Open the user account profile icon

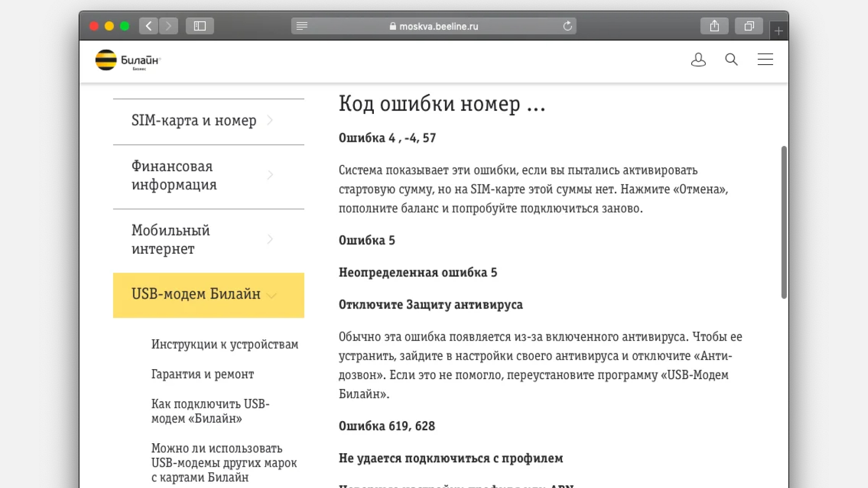point(698,60)
